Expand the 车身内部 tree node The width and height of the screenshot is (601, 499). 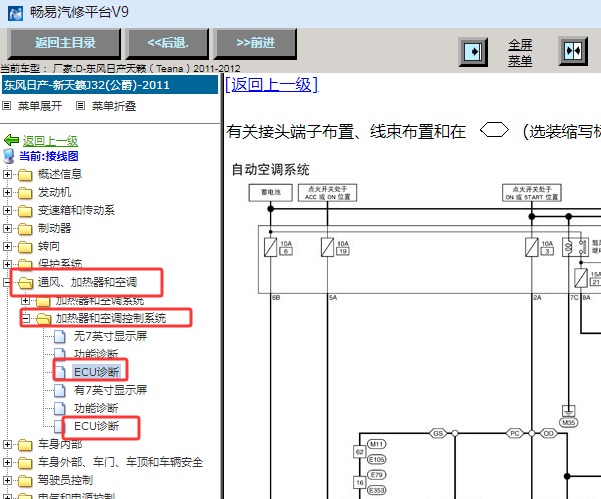pyautogui.click(x=7, y=444)
